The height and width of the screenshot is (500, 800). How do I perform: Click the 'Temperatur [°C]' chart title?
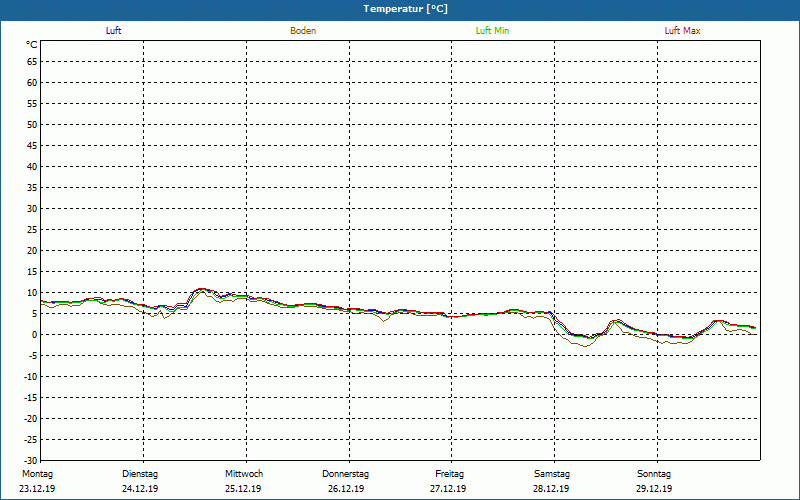406,9
